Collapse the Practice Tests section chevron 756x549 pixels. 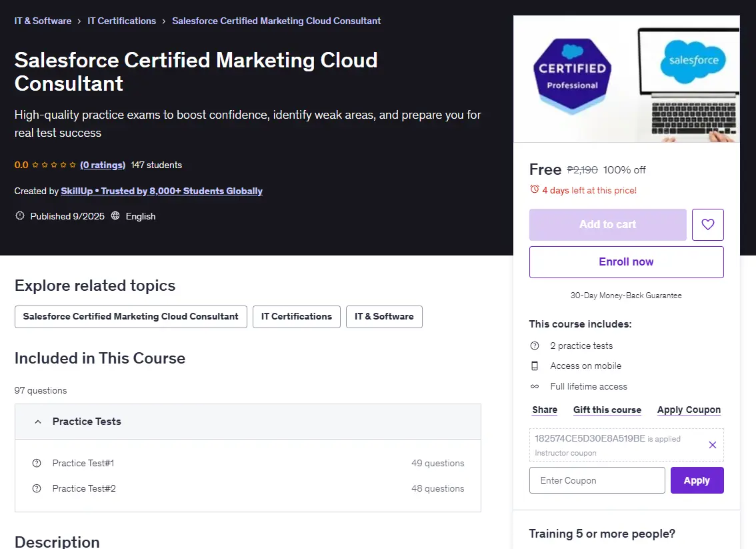click(37, 422)
